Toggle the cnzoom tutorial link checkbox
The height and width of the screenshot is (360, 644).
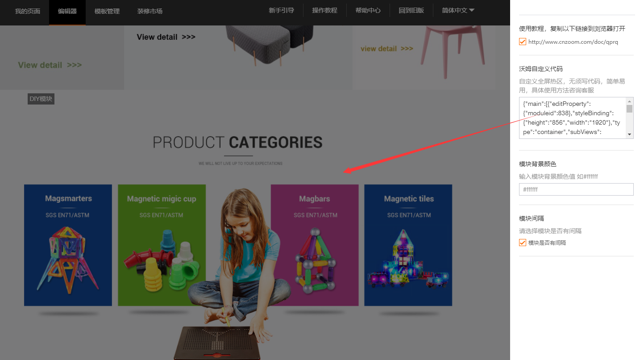(x=523, y=42)
